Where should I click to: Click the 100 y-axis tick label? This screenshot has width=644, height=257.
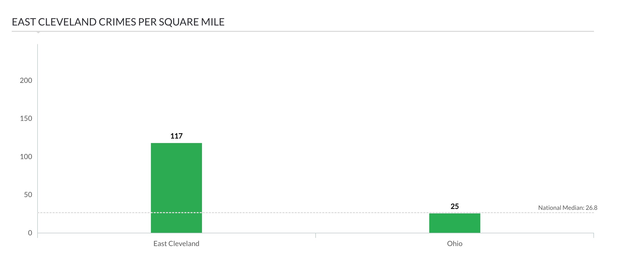pos(26,157)
